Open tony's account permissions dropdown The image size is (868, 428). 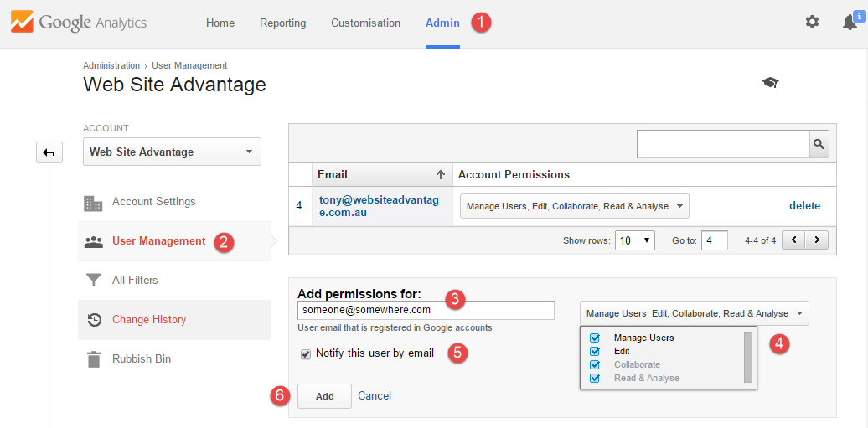575,206
